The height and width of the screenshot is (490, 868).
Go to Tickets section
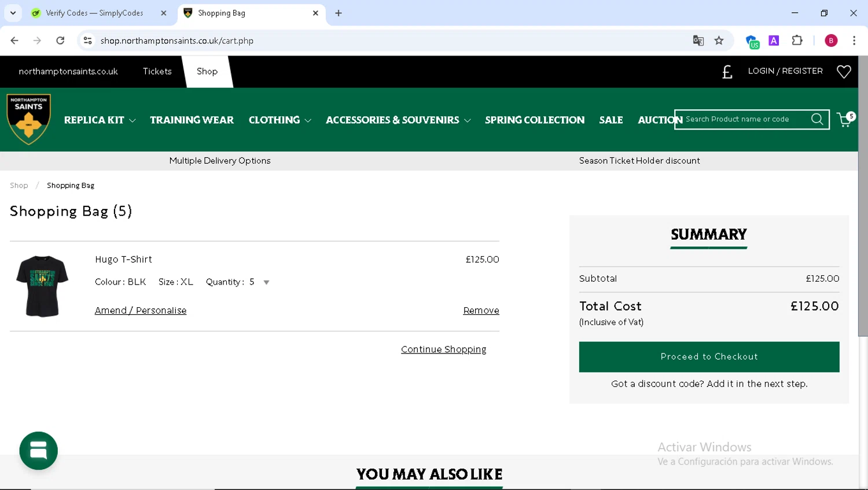pyautogui.click(x=157, y=71)
